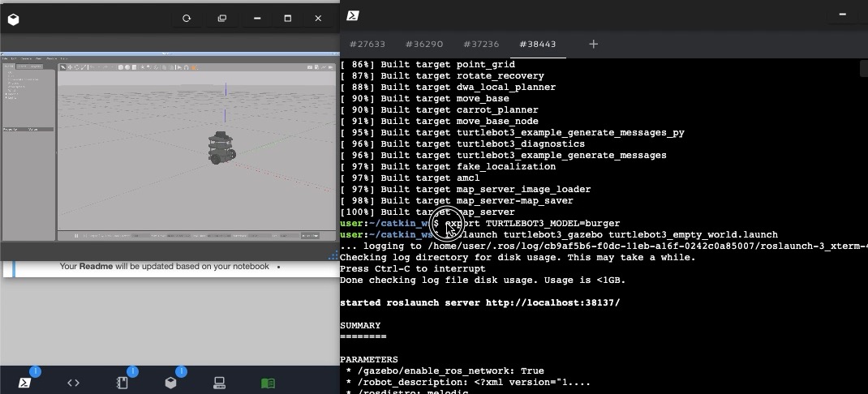Click the Reset Time button in Gazebo
Viewport: 868px width, 394px height.
click(x=310, y=236)
